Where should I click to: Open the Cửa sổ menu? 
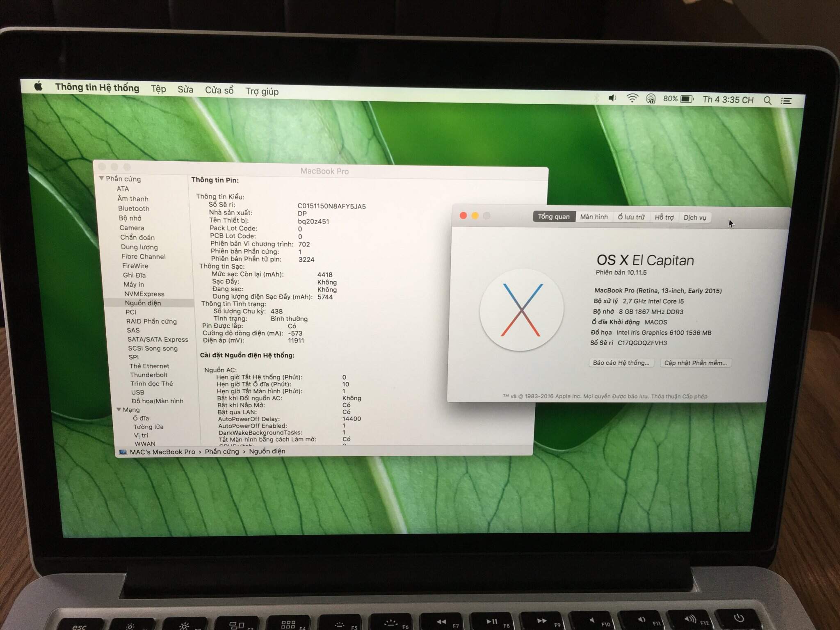[x=219, y=90]
